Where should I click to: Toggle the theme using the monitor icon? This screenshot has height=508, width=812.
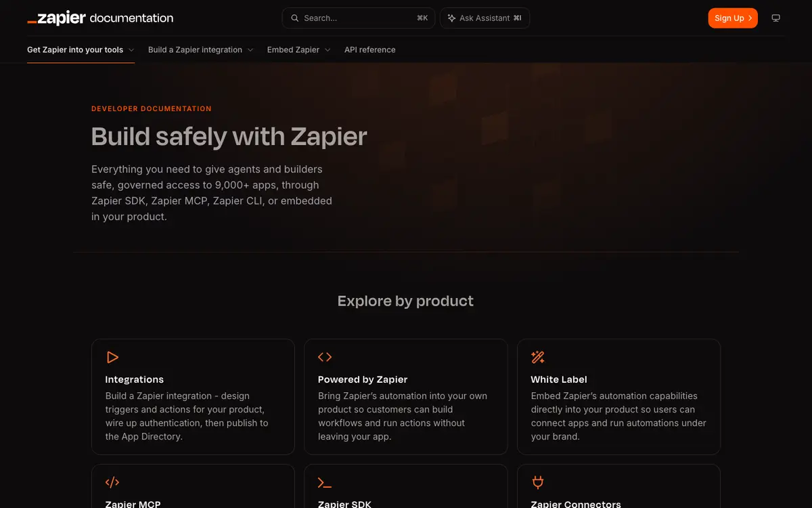coord(776,18)
